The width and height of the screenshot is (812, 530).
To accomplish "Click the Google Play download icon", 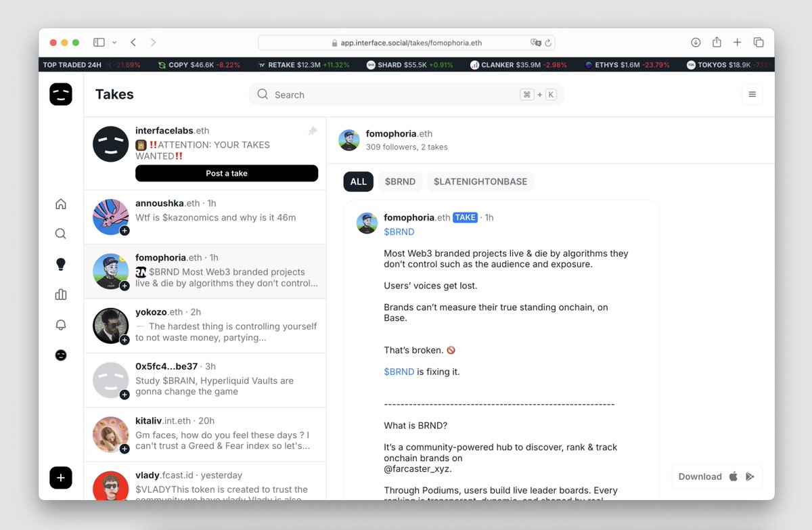I will pyautogui.click(x=750, y=477).
